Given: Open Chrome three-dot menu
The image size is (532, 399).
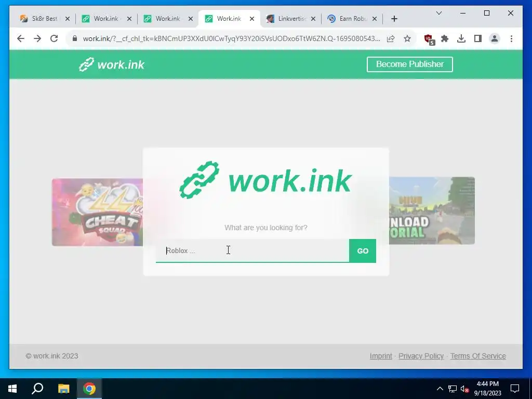Looking at the screenshot, I should [x=511, y=38].
